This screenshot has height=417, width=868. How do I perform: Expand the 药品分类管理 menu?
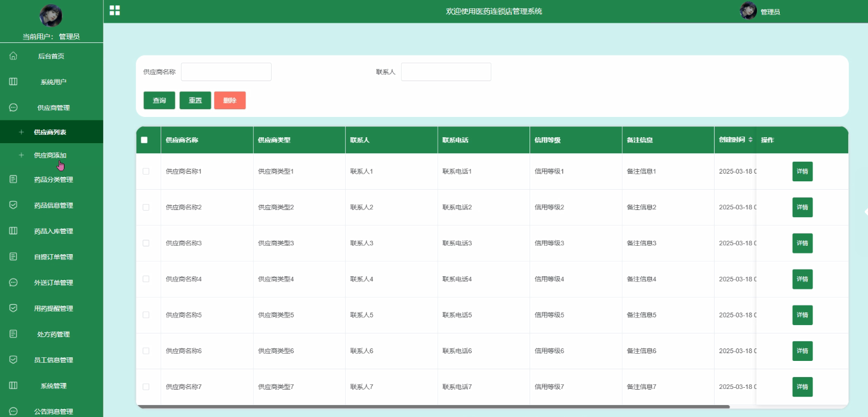tap(51, 179)
